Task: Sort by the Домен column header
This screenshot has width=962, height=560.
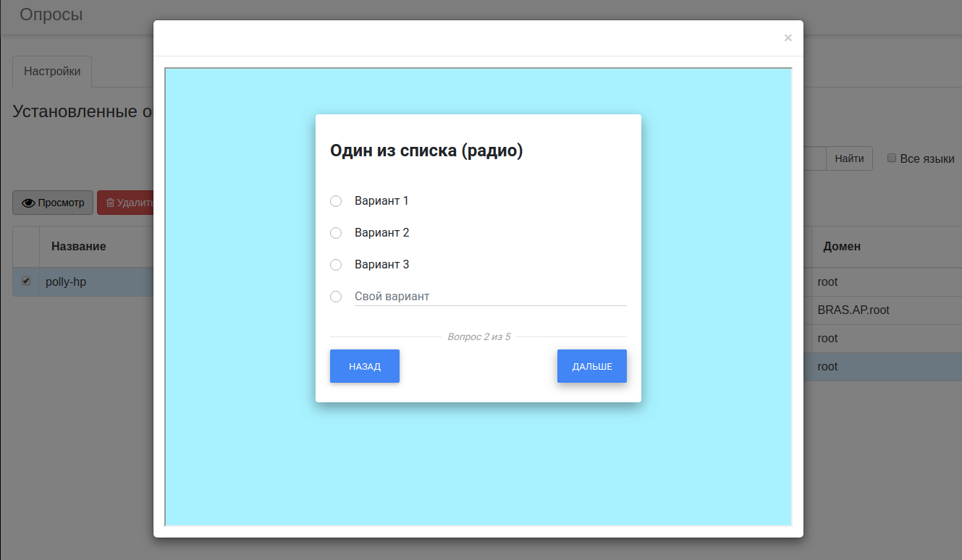Action: [x=842, y=246]
